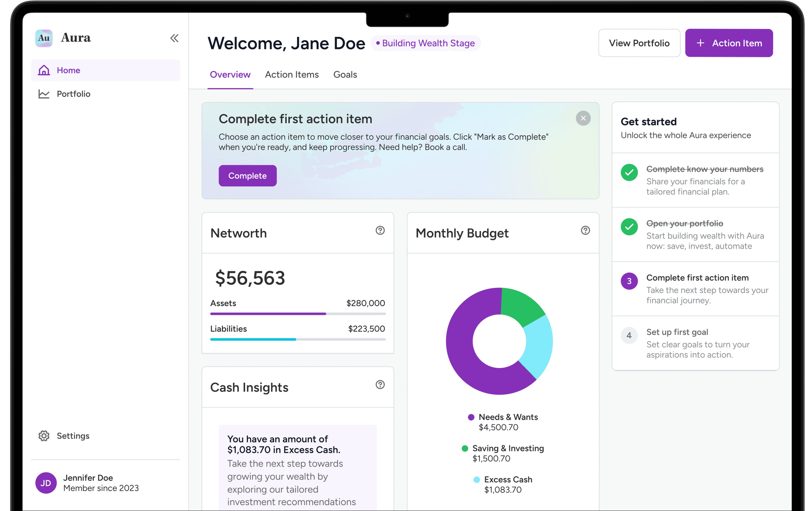Open Settings gear icon

tap(44, 436)
